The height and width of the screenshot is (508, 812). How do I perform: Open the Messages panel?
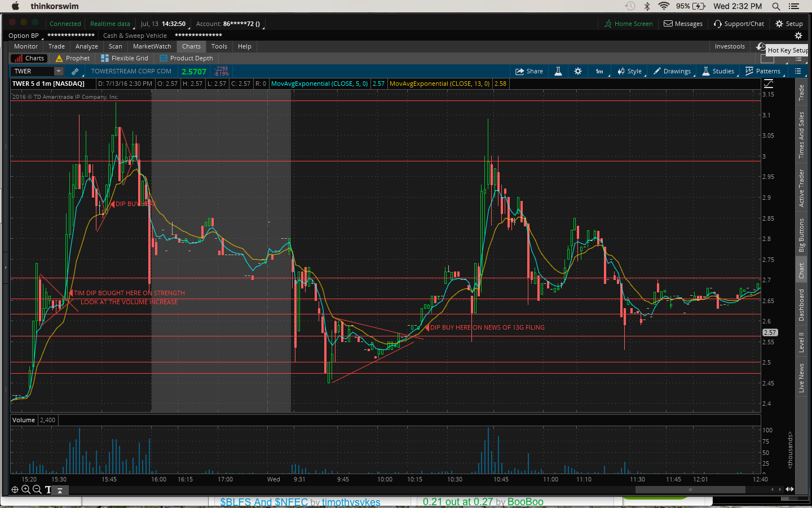pos(683,24)
